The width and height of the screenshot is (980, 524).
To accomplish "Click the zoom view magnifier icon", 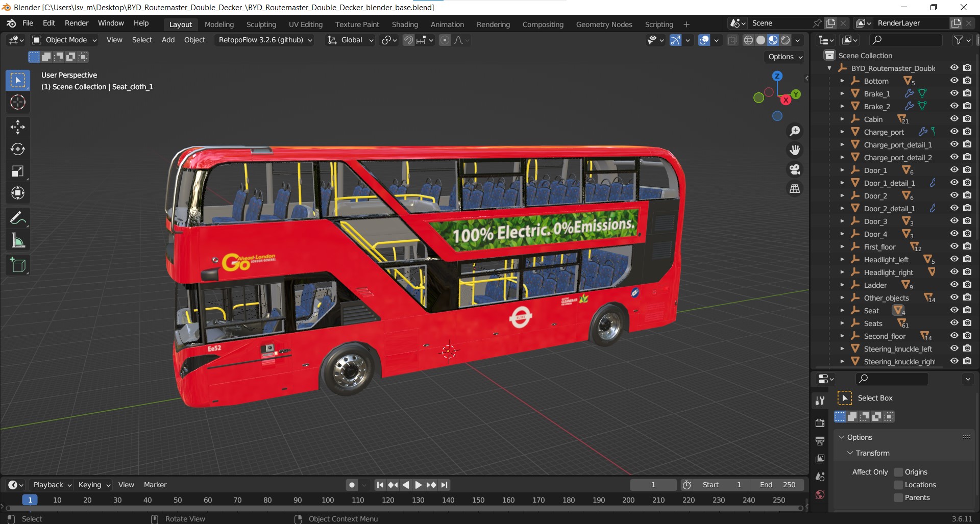I will pos(795,131).
